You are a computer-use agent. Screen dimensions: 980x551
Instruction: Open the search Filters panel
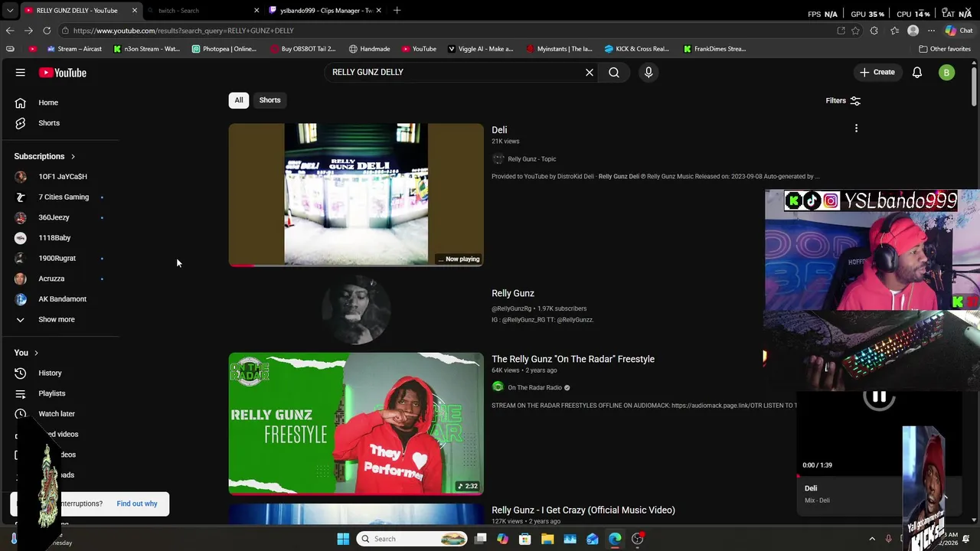click(843, 101)
